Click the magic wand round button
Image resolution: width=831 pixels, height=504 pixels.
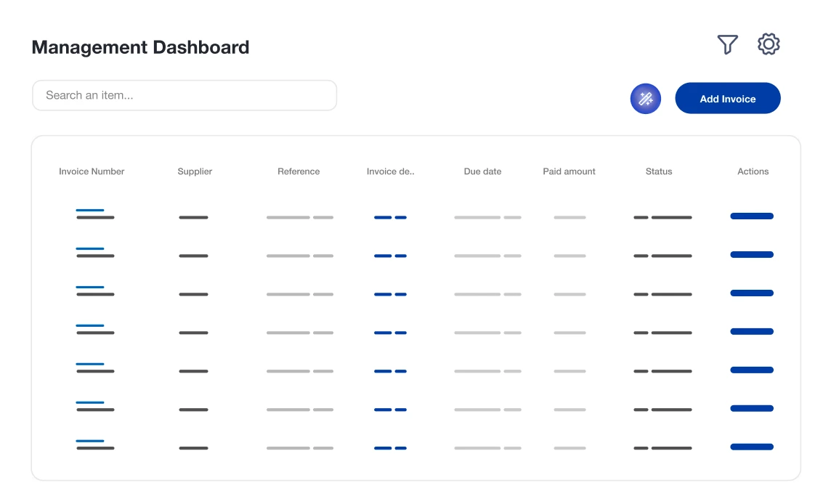[x=645, y=99]
